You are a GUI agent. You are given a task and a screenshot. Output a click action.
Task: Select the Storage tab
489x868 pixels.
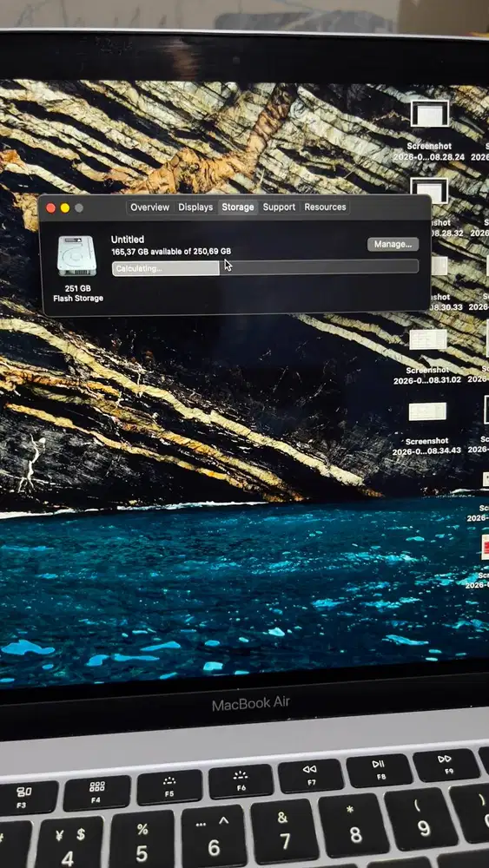[238, 207]
